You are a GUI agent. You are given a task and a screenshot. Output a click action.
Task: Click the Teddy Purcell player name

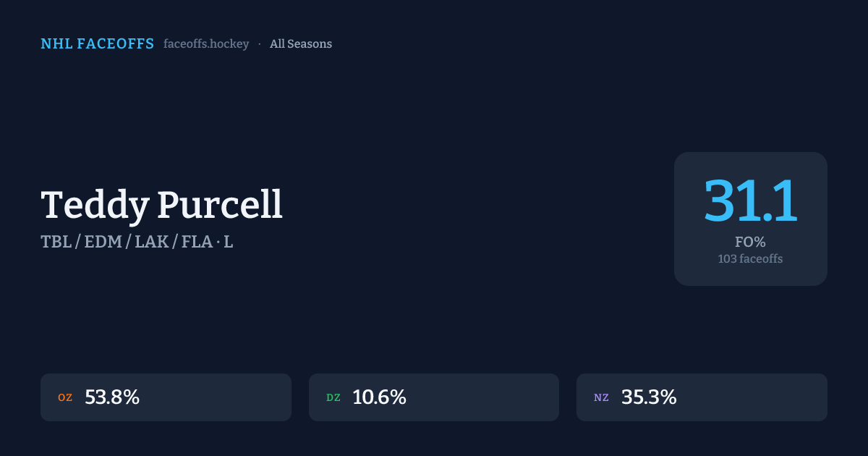161,205
